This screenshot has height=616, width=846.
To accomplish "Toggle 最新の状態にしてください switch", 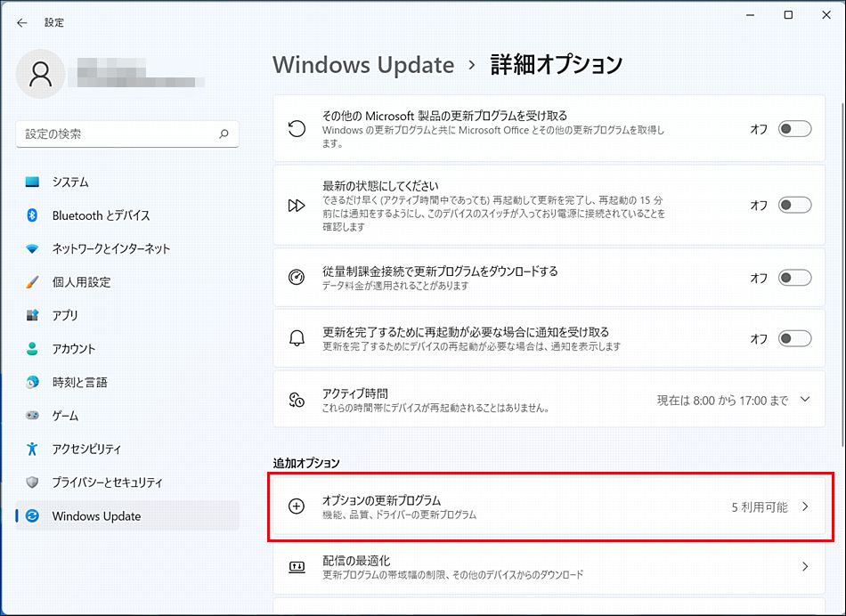I will (794, 205).
